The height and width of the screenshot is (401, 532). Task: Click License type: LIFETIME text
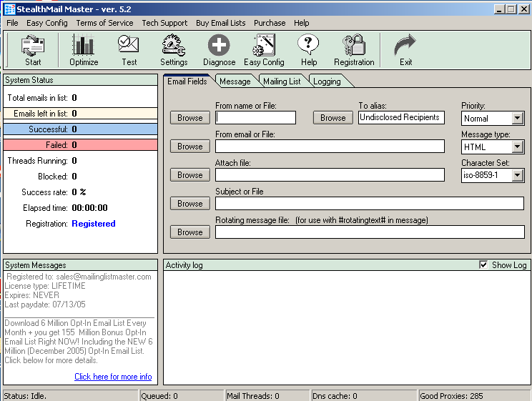pos(45,286)
